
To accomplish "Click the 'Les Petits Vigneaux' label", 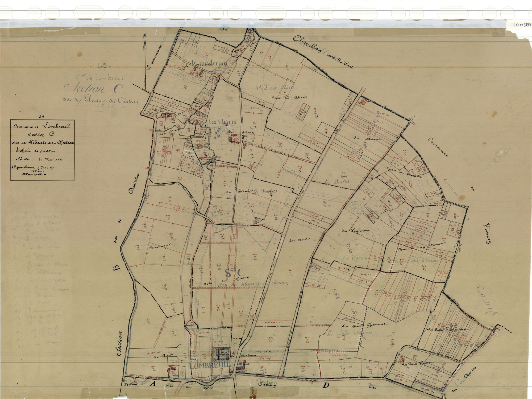I will click(418, 364).
